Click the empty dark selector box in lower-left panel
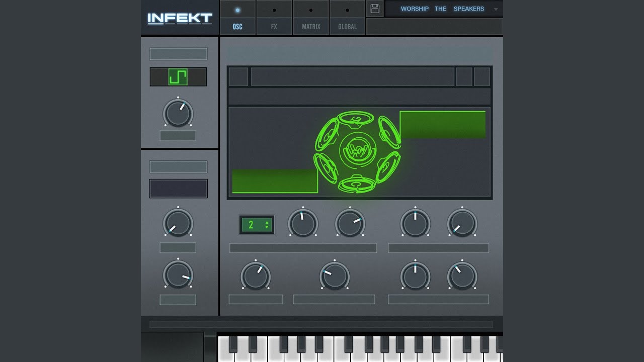Image resolution: width=644 pixels, height=362 pixels. click(x=178, y=189)
